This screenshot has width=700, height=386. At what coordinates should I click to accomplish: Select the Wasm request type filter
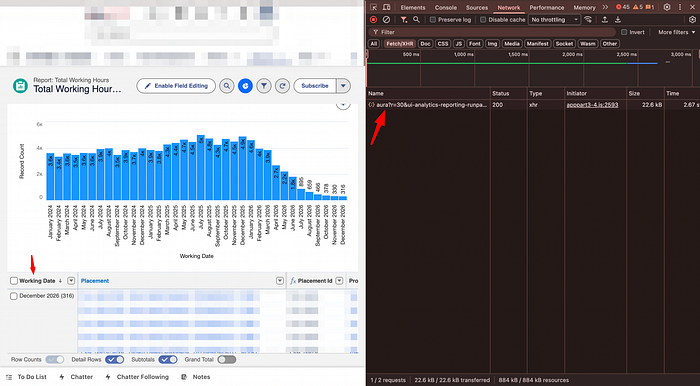[588, 44]
